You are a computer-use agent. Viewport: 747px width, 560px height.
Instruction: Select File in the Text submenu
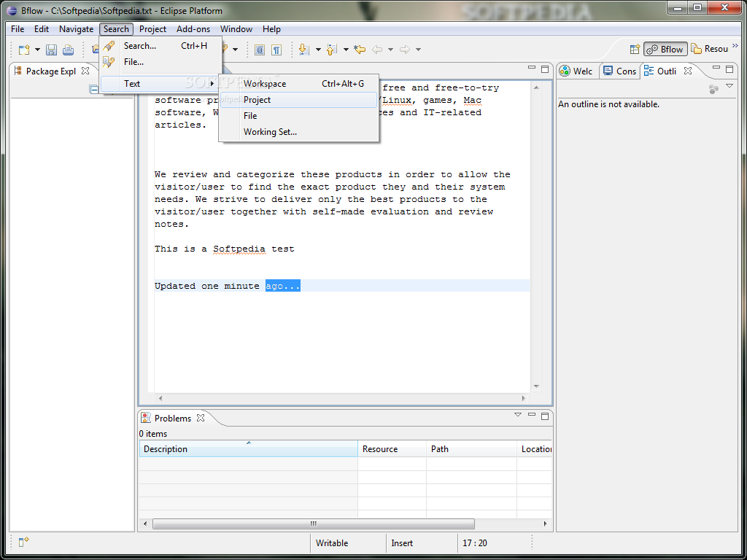[298, 116]
